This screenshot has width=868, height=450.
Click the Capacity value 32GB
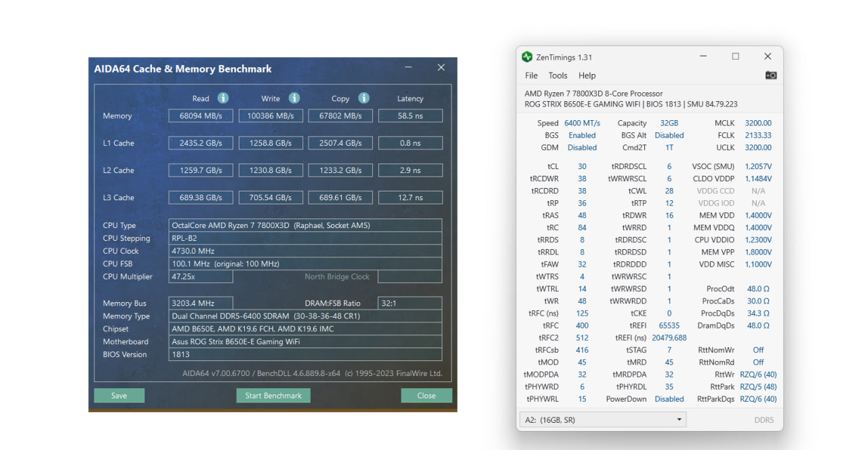[669, 124]
